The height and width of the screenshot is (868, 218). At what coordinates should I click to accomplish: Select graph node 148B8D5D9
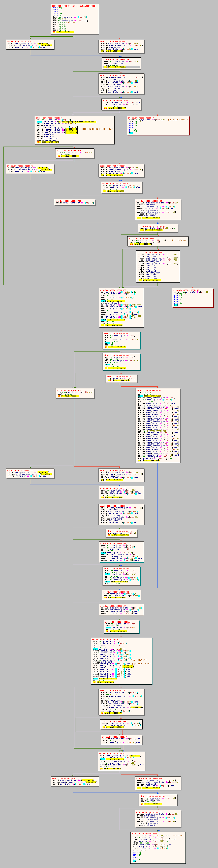(158, 209)
